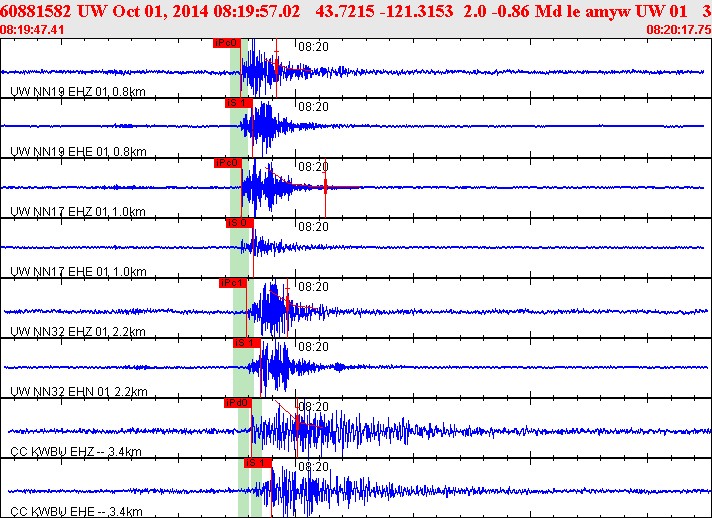Click the iPc0 pick flag on NN19 EHZ trace
Screen dimensions: 712x518
click(x=227, y=43)
